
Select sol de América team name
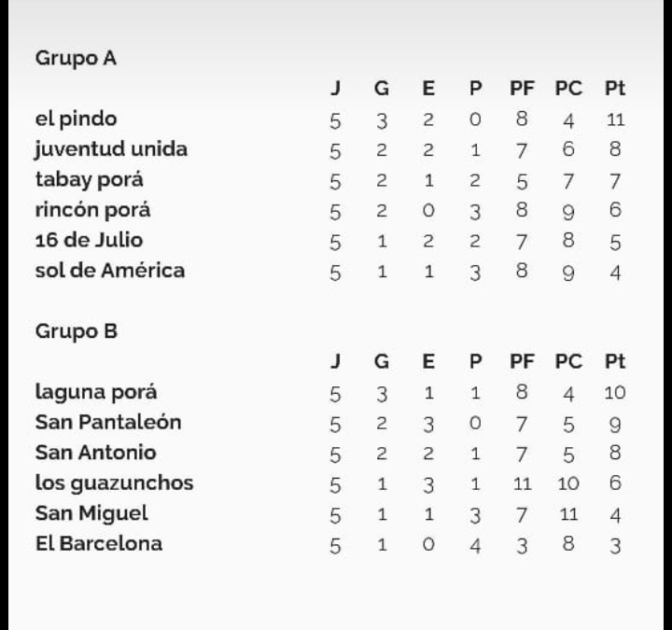(110, 271)
